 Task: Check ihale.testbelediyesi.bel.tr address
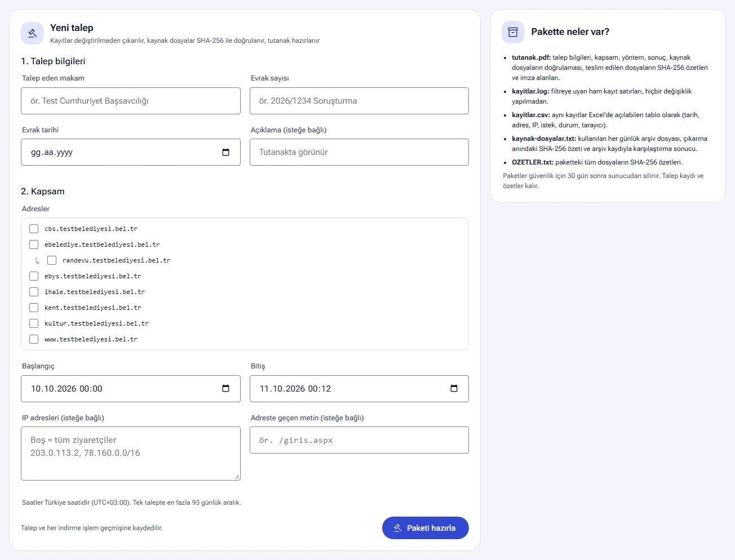point(34,292)
